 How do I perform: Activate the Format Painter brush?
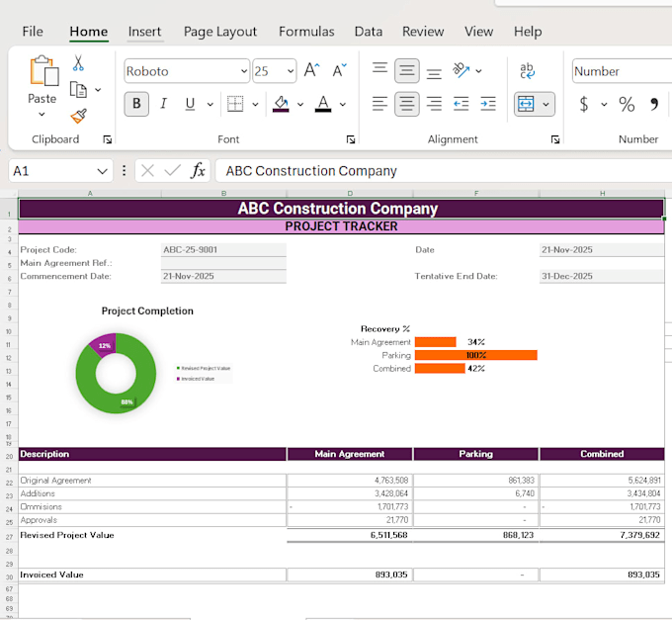[78, 116]
